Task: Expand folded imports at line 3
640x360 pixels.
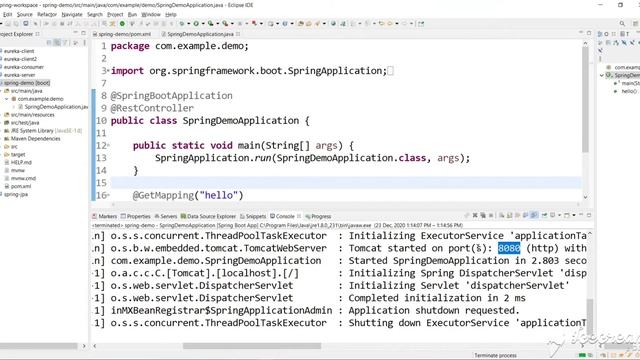Action: tap(107, 71)
